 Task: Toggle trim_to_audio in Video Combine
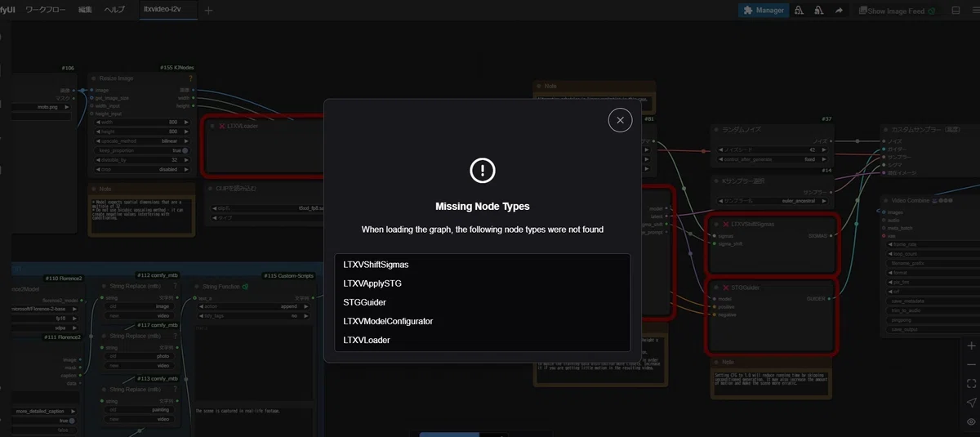click(x=931, y=310)
